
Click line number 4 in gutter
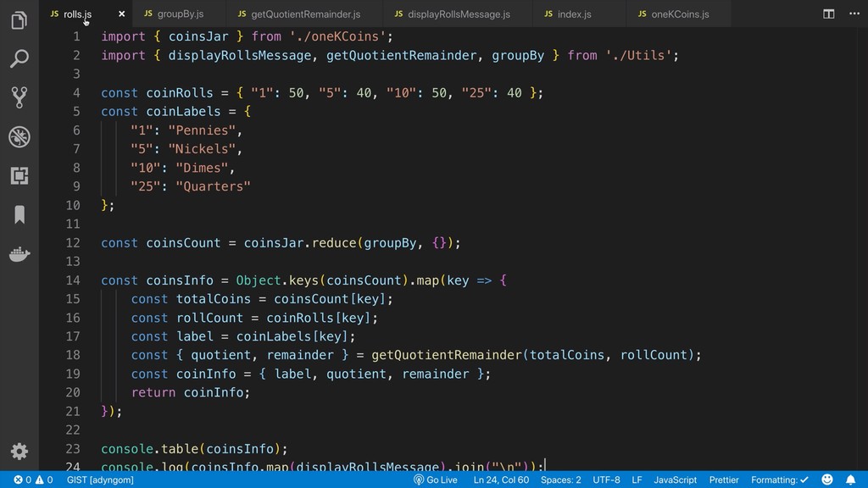[76, 93]
